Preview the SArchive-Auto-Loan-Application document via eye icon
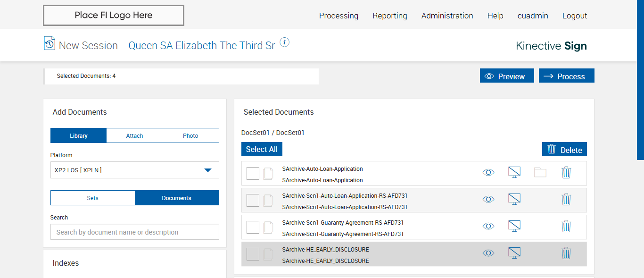The width and height of the screenshot is (644, 278). coord(488,172)
